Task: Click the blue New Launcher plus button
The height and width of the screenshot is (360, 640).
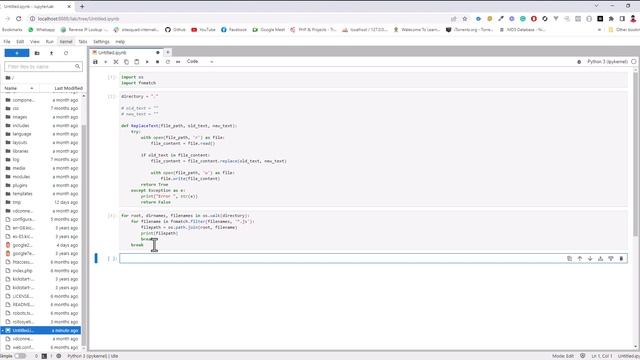Action: [17, 53]
